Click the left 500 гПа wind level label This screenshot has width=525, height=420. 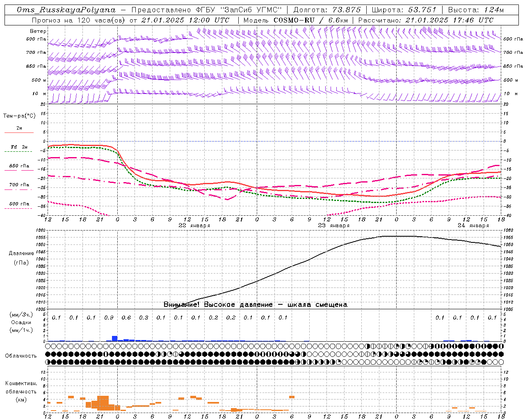pyautogui.click(x=36, y=39)
